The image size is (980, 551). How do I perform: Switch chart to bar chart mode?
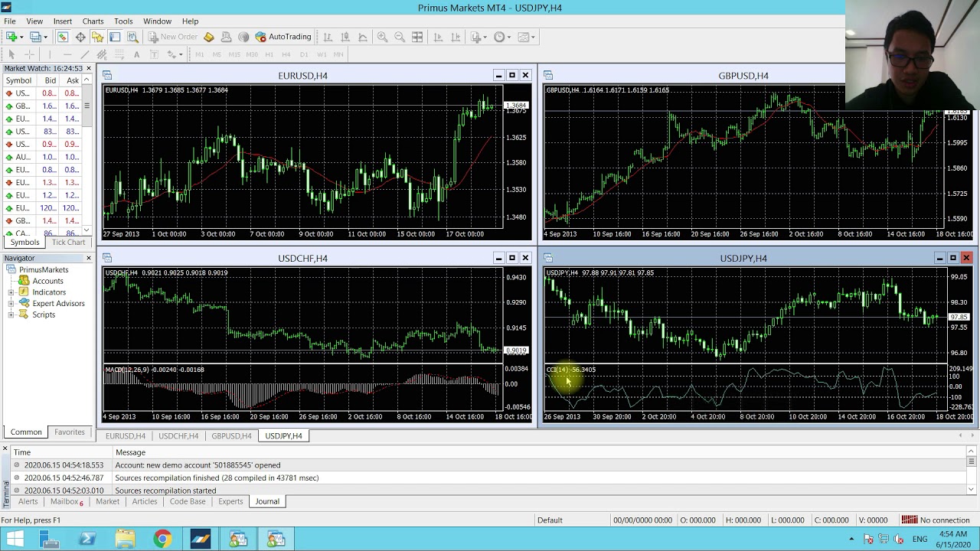click(x=328, y=37)
